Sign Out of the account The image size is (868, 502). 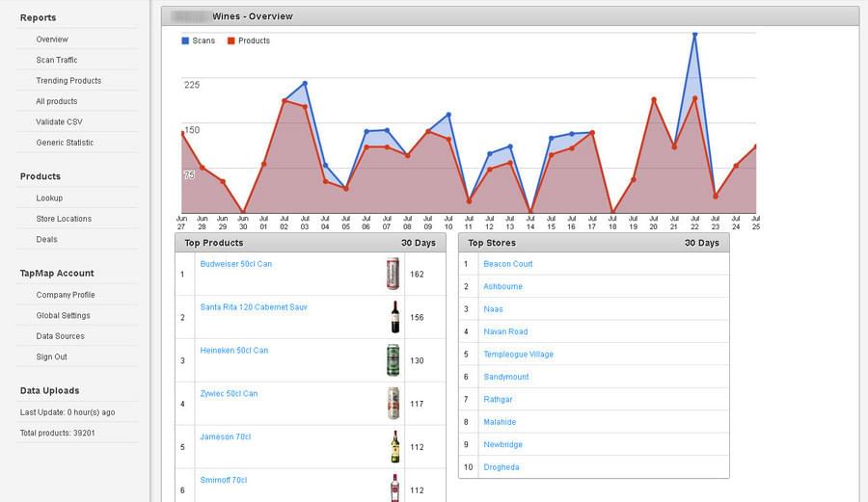(x=51, y=357)
